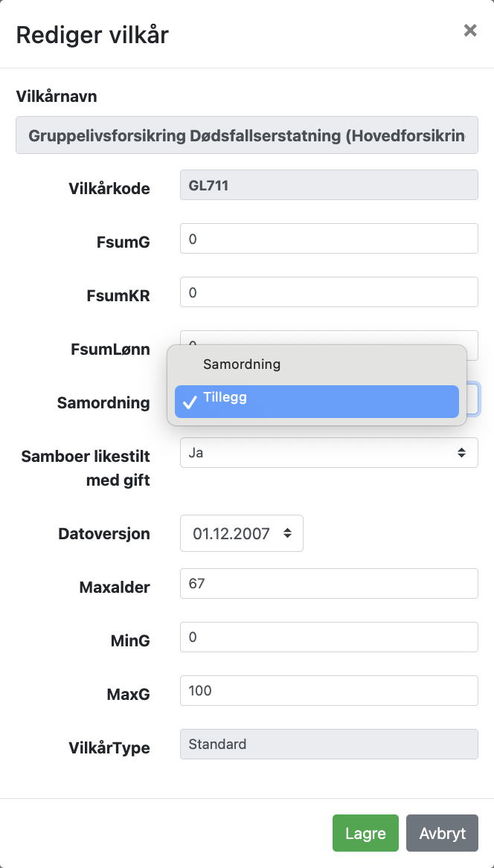Choose the checked Tillegg option

coord(316,402)
